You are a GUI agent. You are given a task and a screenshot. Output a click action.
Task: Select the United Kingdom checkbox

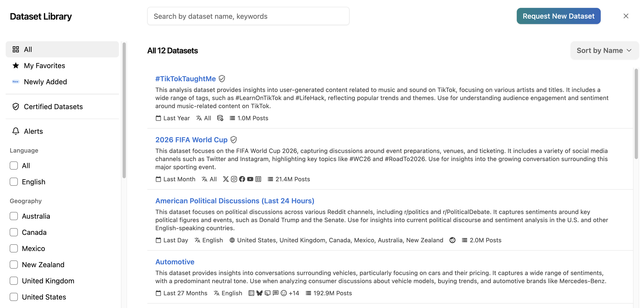point(14,281)
